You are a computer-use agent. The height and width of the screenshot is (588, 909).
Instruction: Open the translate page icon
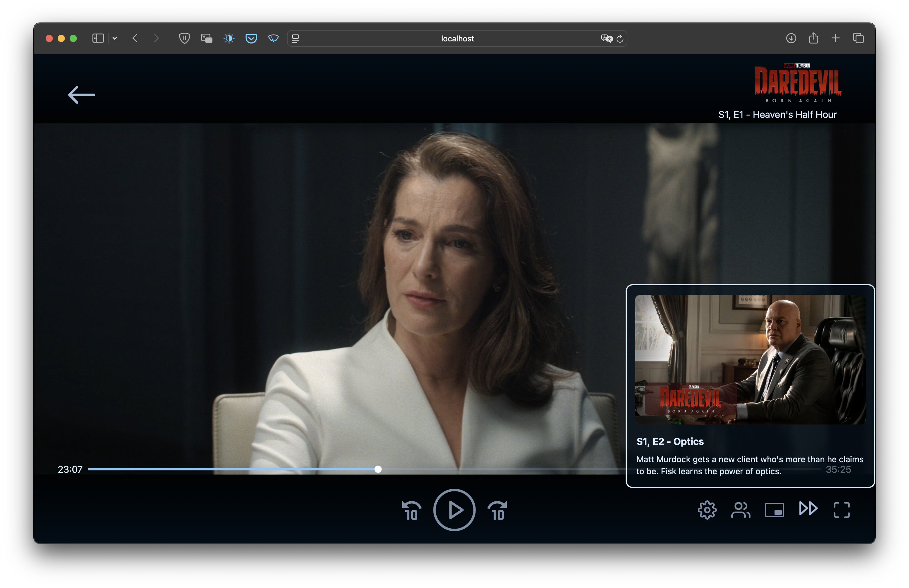(606, 38)
